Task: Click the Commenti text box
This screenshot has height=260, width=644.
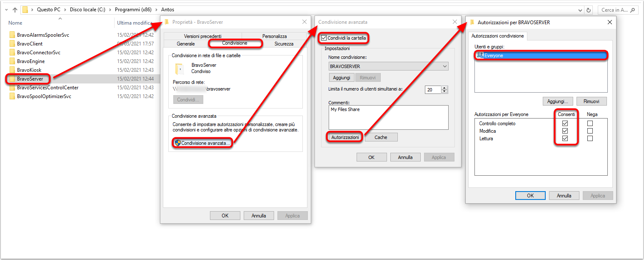Action: pyautogui.click(x=388, y=117)
